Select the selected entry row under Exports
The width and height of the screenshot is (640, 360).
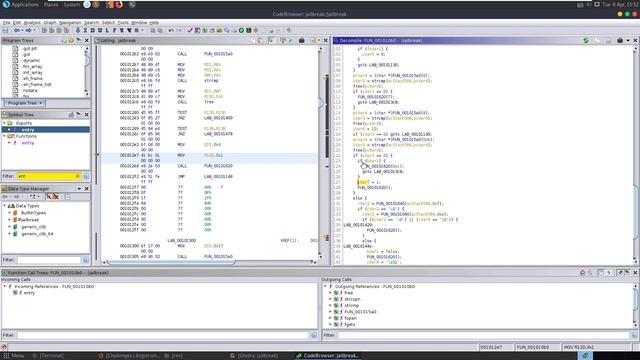pyautogui.click(x=46, y=130)
